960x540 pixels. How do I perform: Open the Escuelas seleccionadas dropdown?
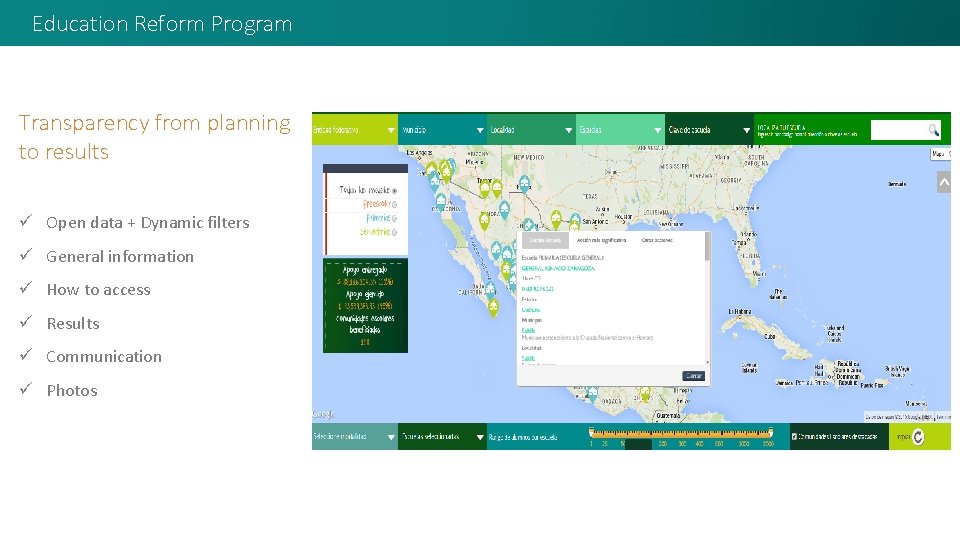coord(443,437)
